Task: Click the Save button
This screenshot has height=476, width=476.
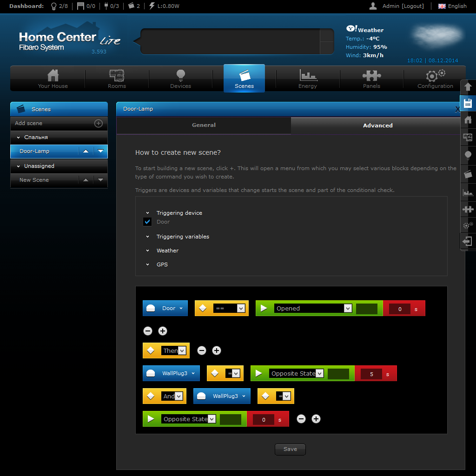Action: (290, 450)
